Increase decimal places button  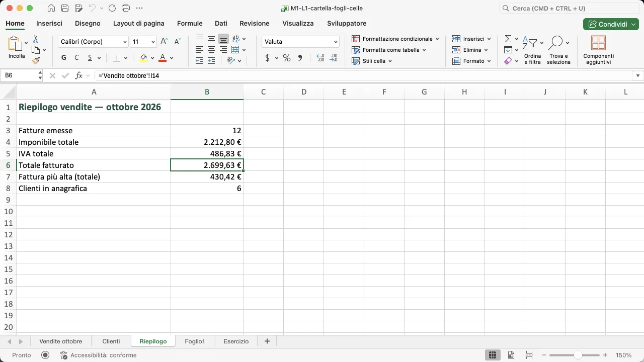pyautogui.click(x=320, y=58)
